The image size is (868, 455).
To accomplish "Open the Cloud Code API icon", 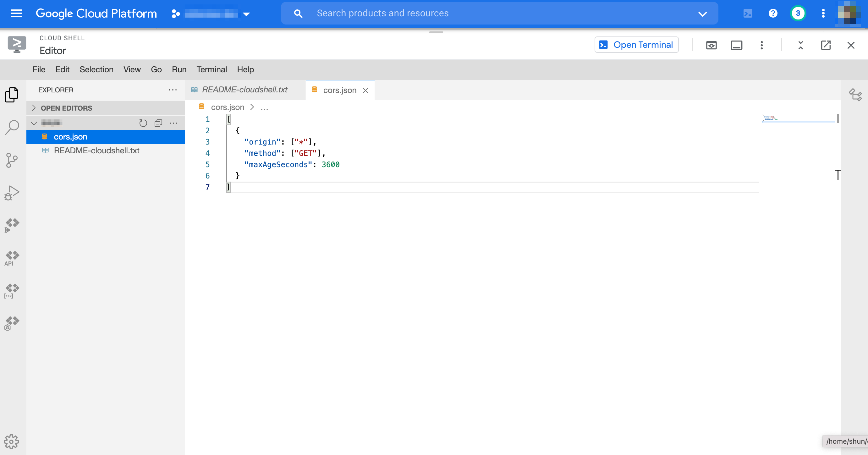I will click(x=12, y=258).
